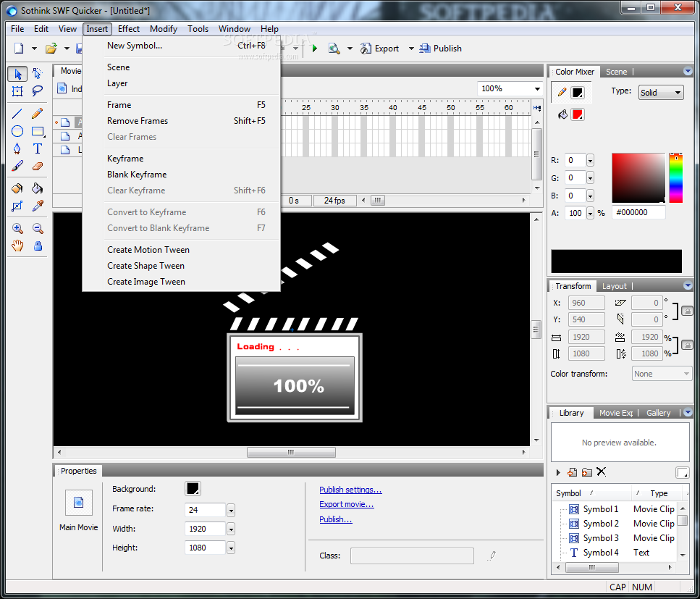700x599 pixels.
Task: Select the Eraser tool
Action: pyautogui.click(x=38, y=166)
